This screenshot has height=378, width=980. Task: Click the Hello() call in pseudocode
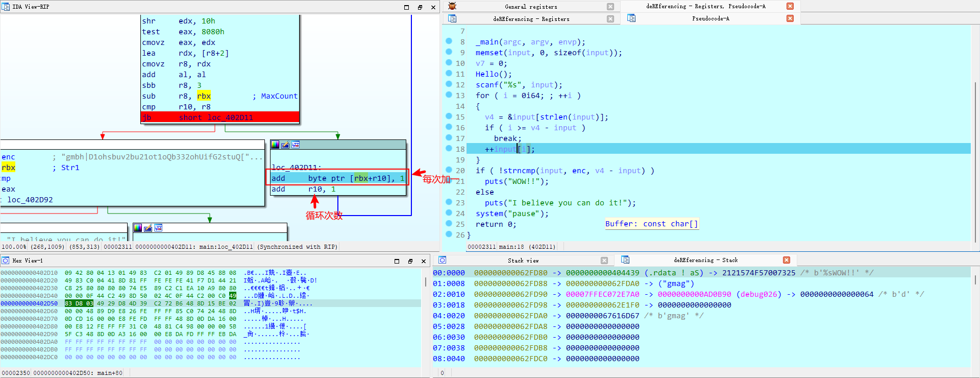(x=494, y=74)
